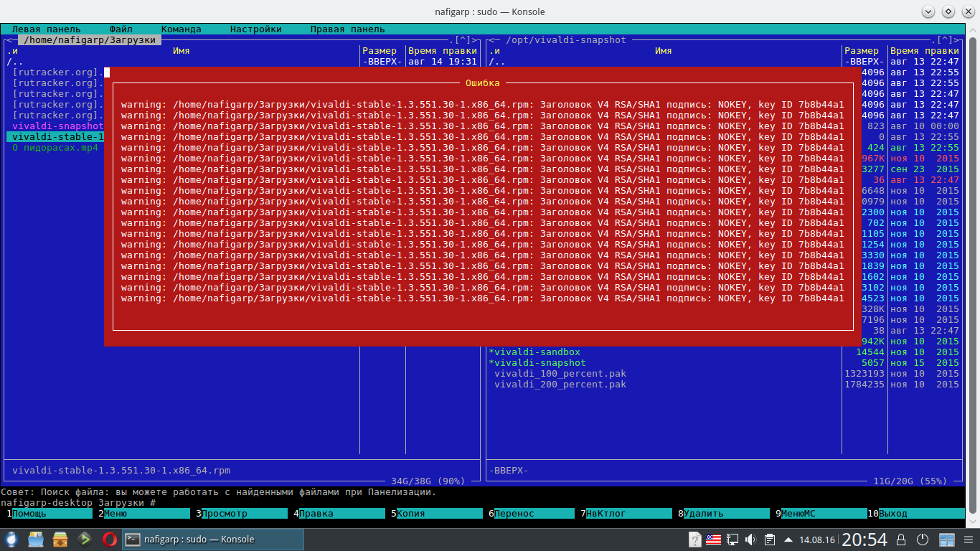Viewport: 980px width, 551px height.
Task: Open the application launcher on the taskbar
Action: click(x=11, y=540)
